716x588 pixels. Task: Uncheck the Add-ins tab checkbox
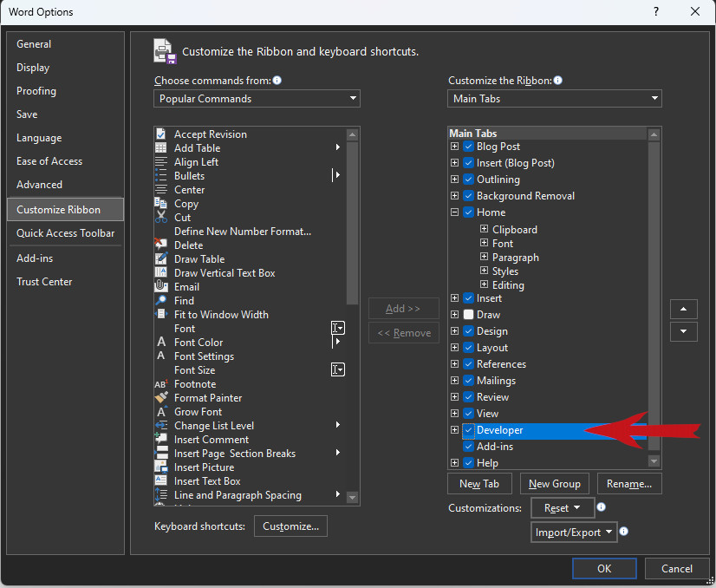pos(468,447)
